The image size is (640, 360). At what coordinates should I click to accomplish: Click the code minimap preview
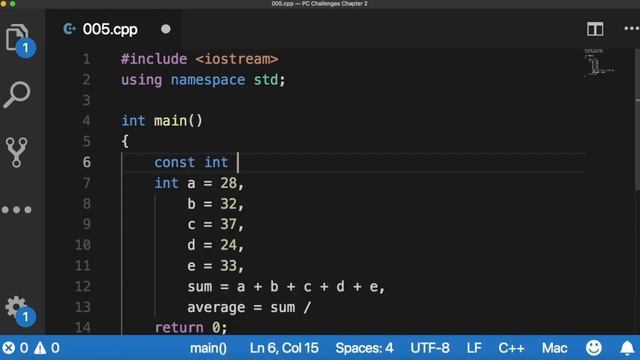598,62
